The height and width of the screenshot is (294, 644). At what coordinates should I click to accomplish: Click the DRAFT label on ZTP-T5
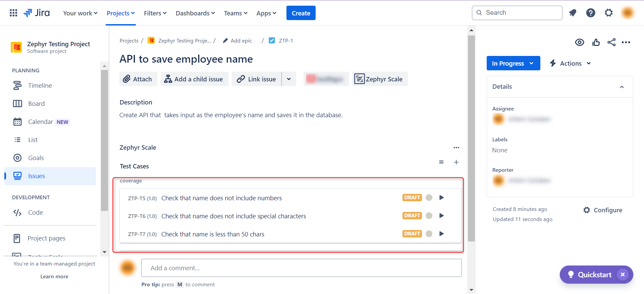pyautogui.click(x=412, y=198)
